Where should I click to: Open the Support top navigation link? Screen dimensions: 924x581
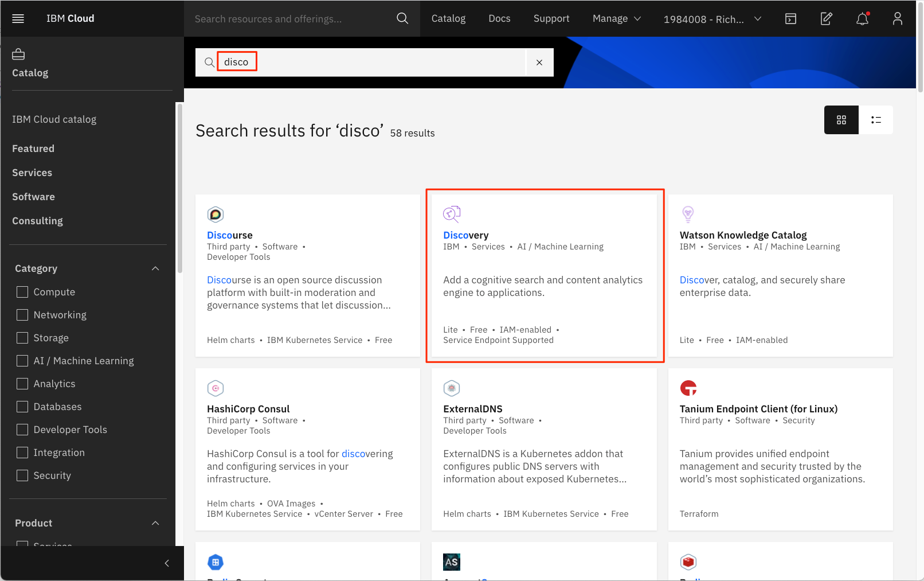(x=551, y=18)
